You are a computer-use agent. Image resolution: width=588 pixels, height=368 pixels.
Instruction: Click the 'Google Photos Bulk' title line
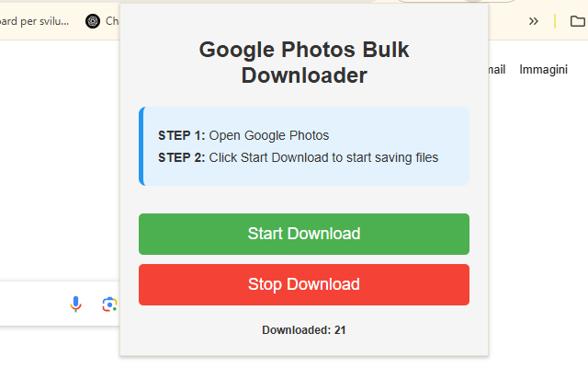pyautogui.click(x=303, y=50)
